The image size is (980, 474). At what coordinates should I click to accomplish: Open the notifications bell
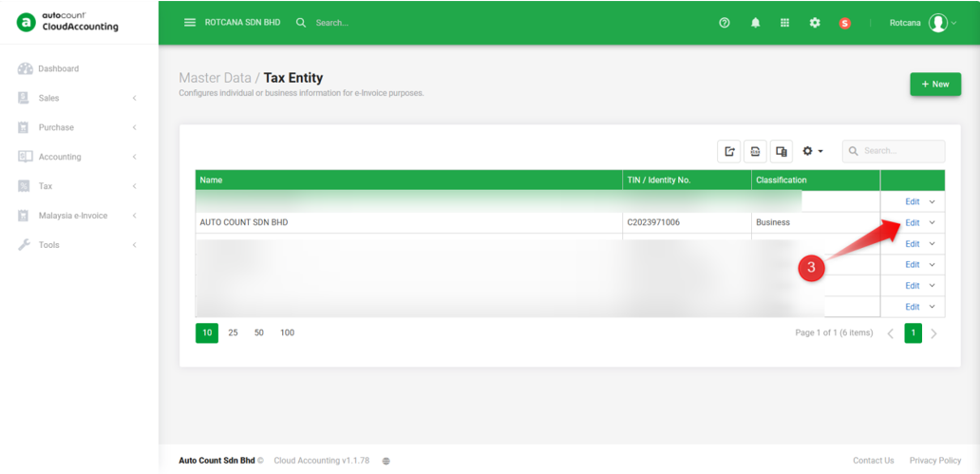point(756,23)
